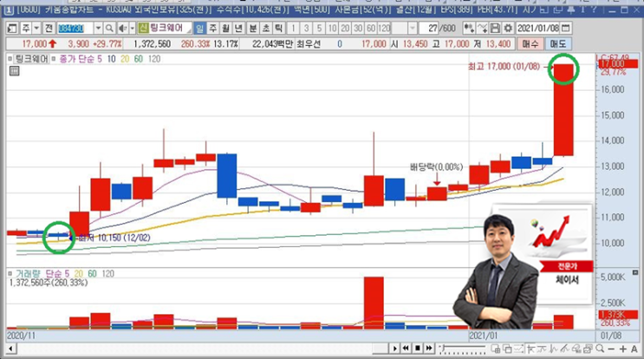This screenshot has width=644, height=359.
Task: Select interval button 60
Action: click(371, 29)
